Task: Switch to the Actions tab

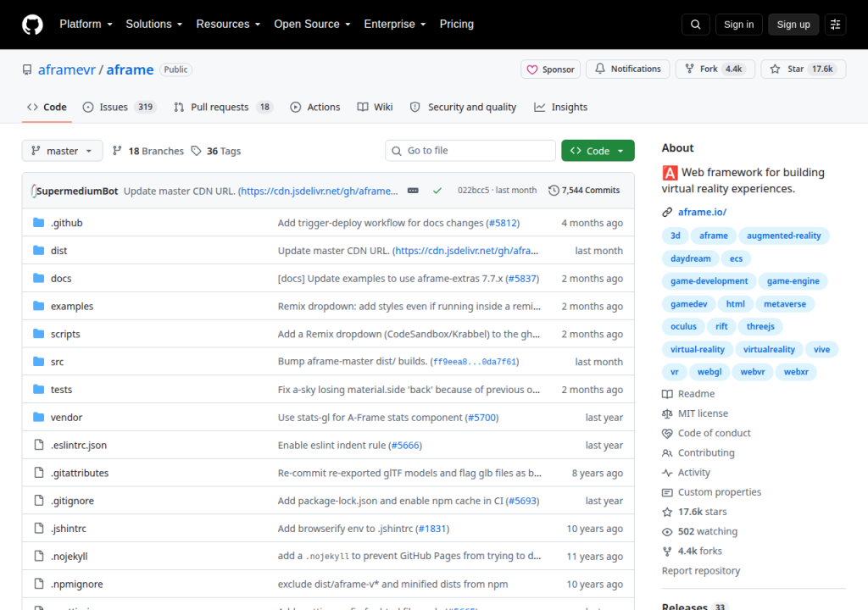Action: click(315, 107)
